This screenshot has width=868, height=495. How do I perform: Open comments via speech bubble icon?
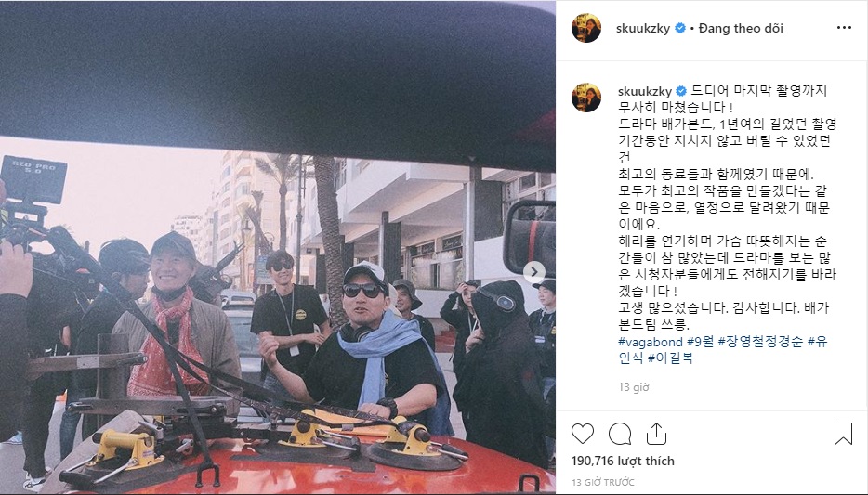(620, 434)
